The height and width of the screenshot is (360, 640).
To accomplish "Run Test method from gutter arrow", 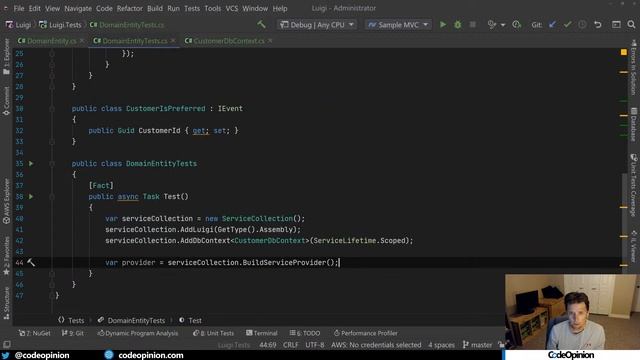I will tap(31, 196).
